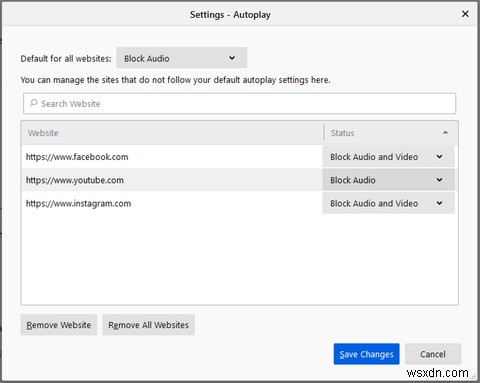Viewport: 480px width, 383px height.
Task: Click the Search Website field
Action: coord(239,104)
